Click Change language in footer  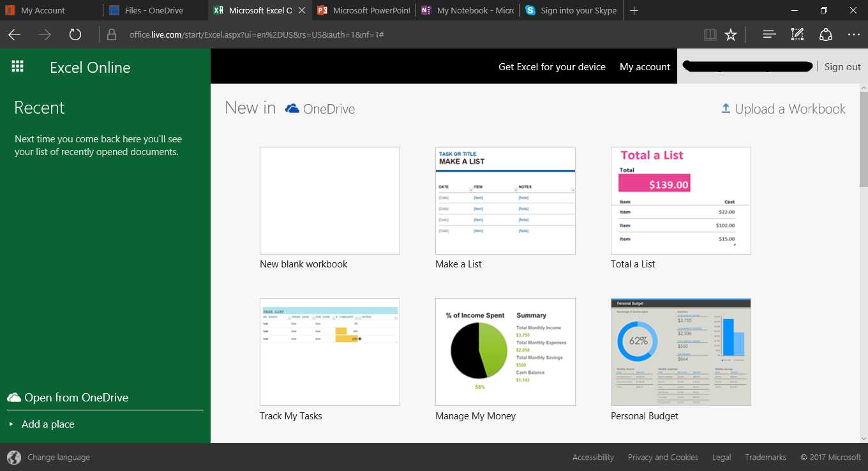(59, 457)
